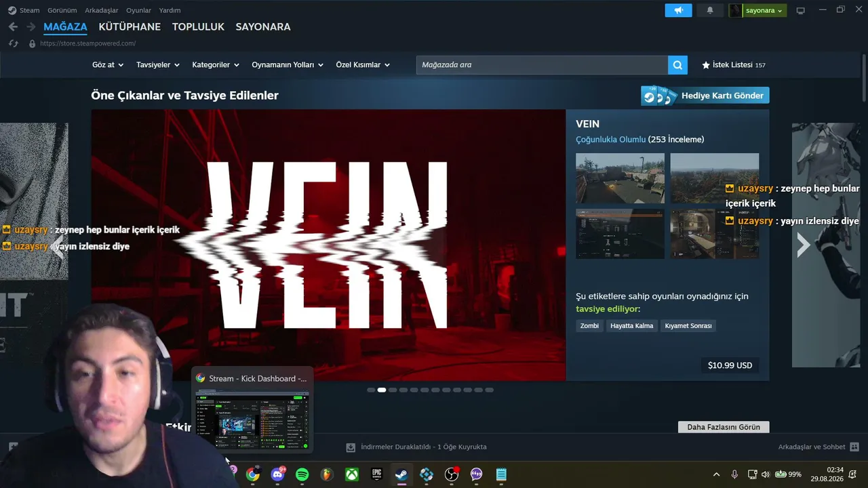
Task: Click the wishlist star icon
Action: click(x=706, y=65)
